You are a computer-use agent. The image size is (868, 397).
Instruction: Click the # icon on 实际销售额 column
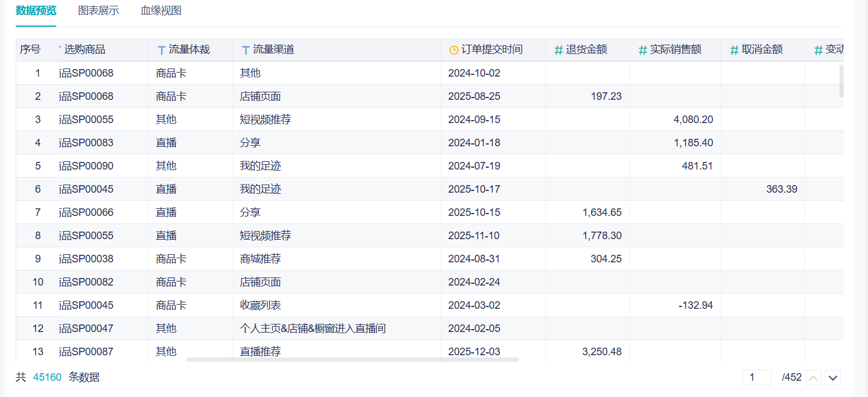click(643, 50)
